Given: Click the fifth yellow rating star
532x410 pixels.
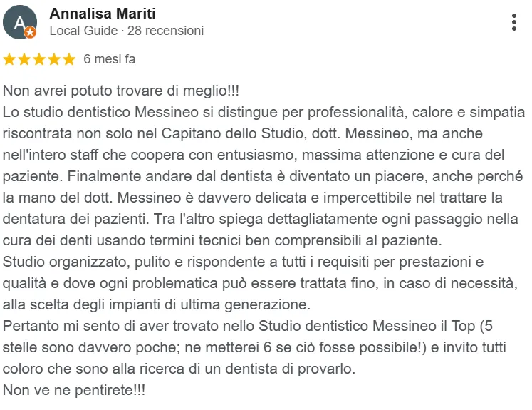Looking at the screenshot, I should 69,59.
